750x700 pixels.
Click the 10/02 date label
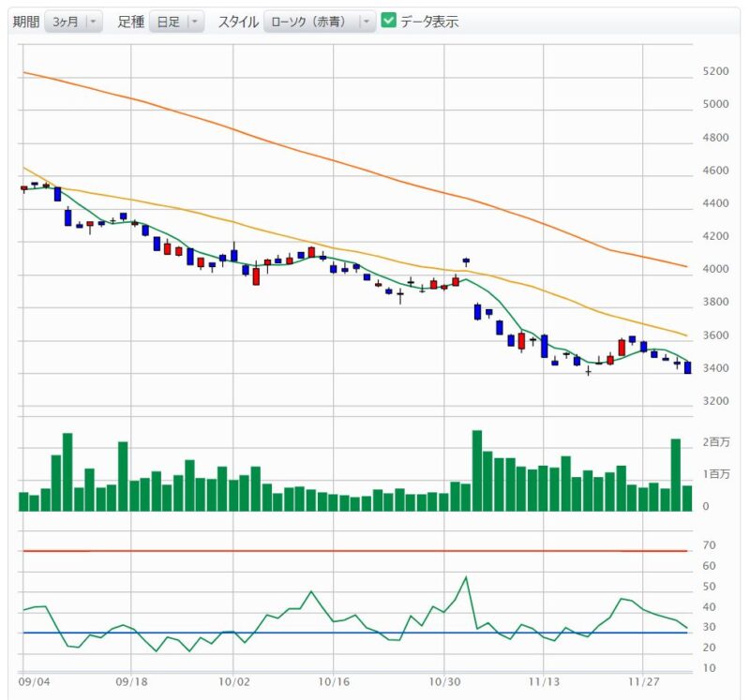click(x=233, y=682)
